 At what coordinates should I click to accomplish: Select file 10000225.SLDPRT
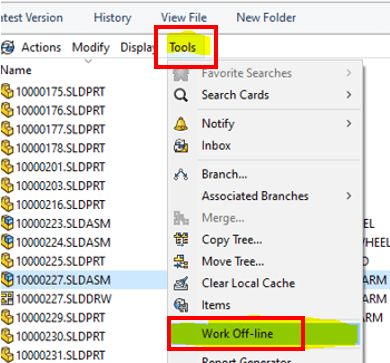pos(60,261)
